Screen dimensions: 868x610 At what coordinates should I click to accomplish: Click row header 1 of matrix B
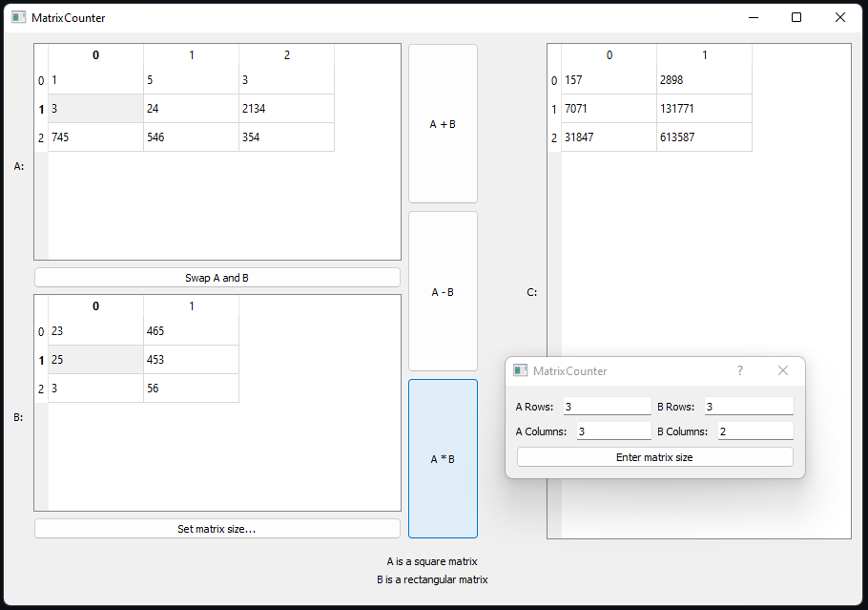pos(41,360)
